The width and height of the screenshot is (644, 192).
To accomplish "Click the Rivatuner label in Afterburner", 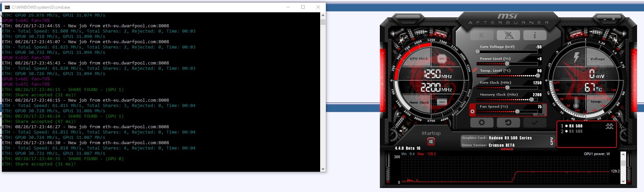I will (x=627, y=148).
